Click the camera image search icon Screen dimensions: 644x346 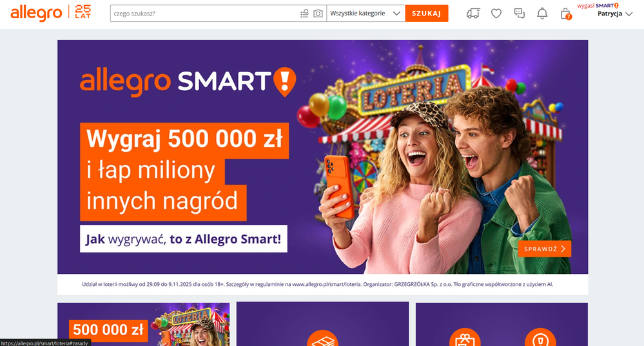pos(318,14)
